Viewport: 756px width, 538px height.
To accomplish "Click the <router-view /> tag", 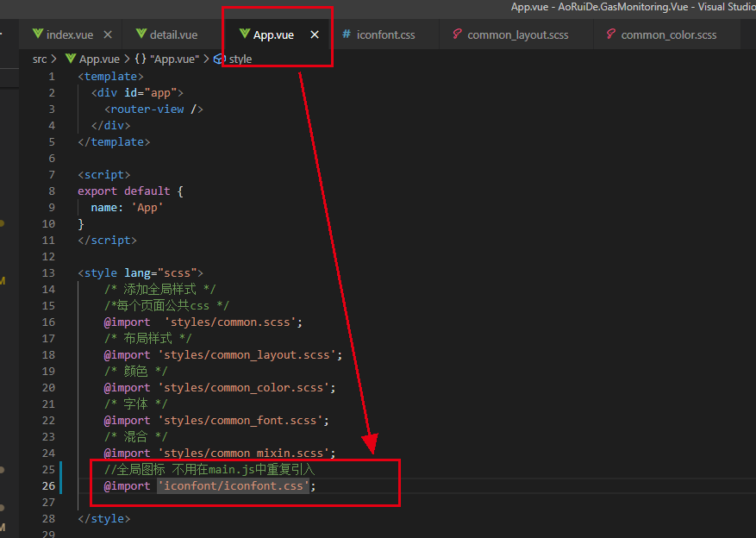I will click(153, 109).
